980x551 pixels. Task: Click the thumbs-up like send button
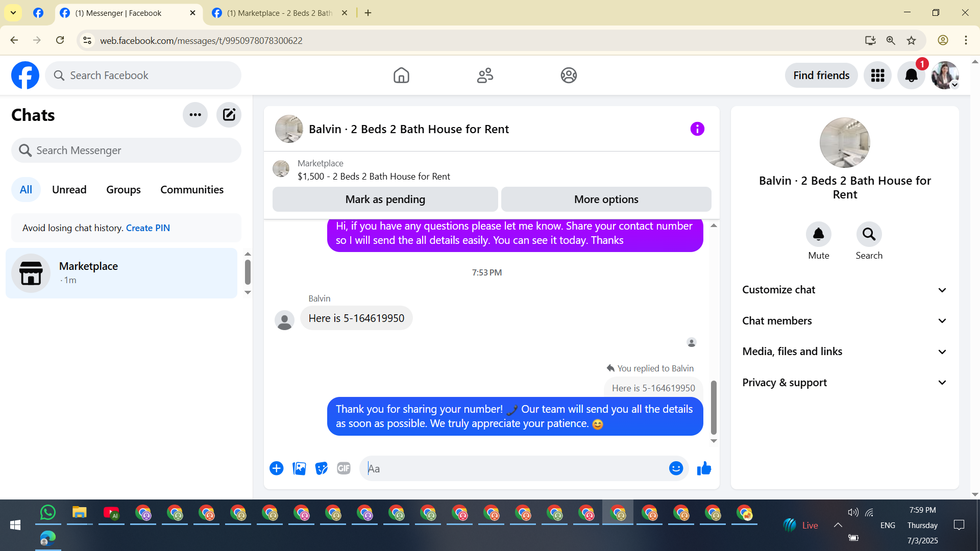(704, 468)
